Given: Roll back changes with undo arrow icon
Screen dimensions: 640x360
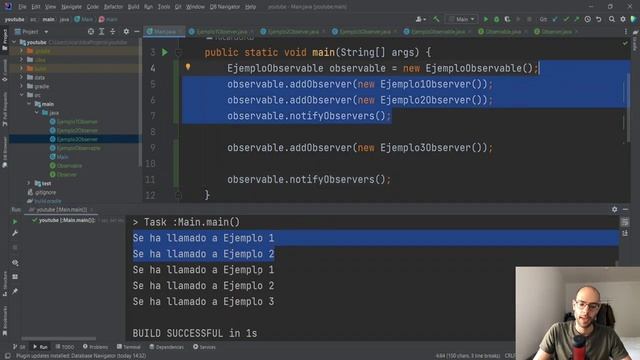Looking at the screenshot, I should [598, 19].
